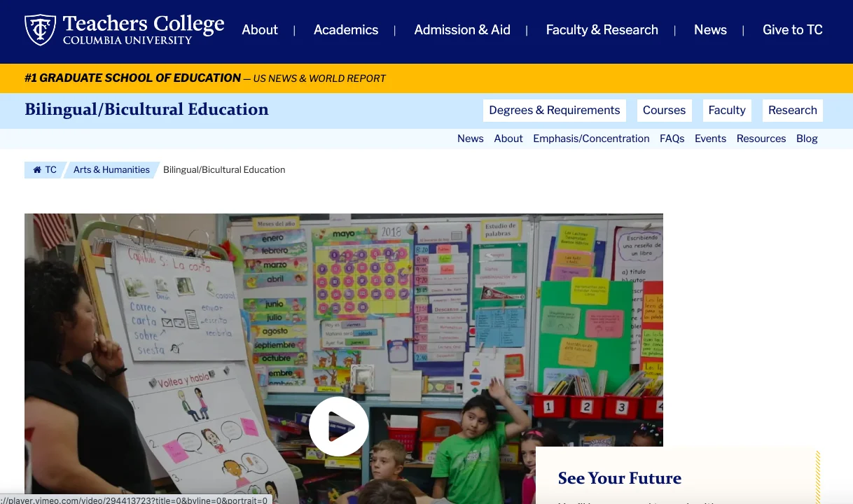Viewport: 853px width, 504px height.
Task: Play the classroom video
Action: click(339, 426)
